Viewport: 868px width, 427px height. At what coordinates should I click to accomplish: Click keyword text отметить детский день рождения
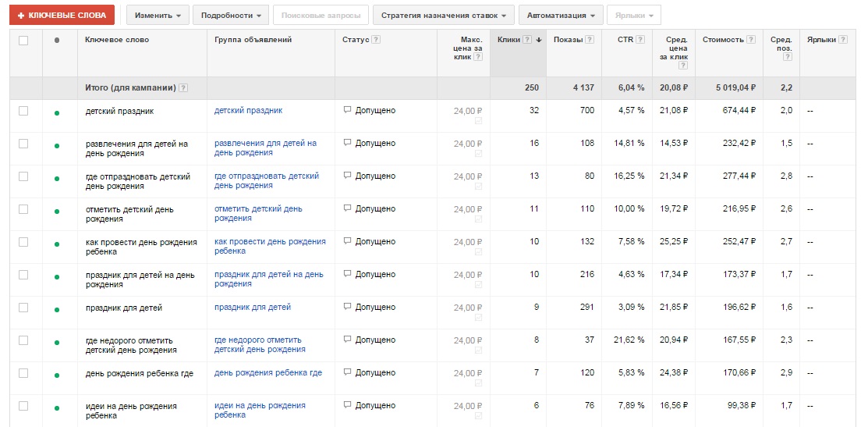point(129,214)
